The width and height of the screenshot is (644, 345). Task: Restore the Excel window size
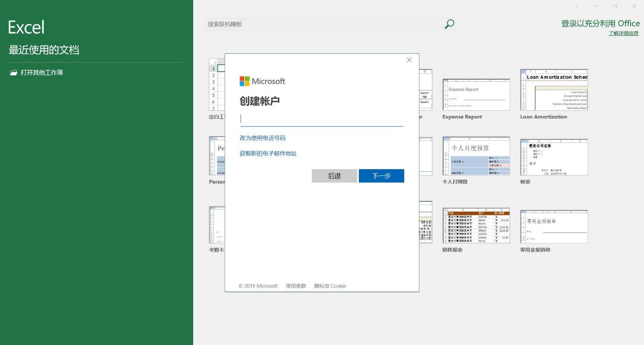click(615, 6)
